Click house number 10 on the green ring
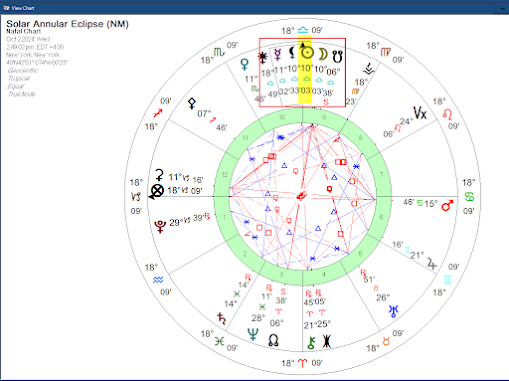The width and height of the screenshot is (509, 381). (282, 117)
